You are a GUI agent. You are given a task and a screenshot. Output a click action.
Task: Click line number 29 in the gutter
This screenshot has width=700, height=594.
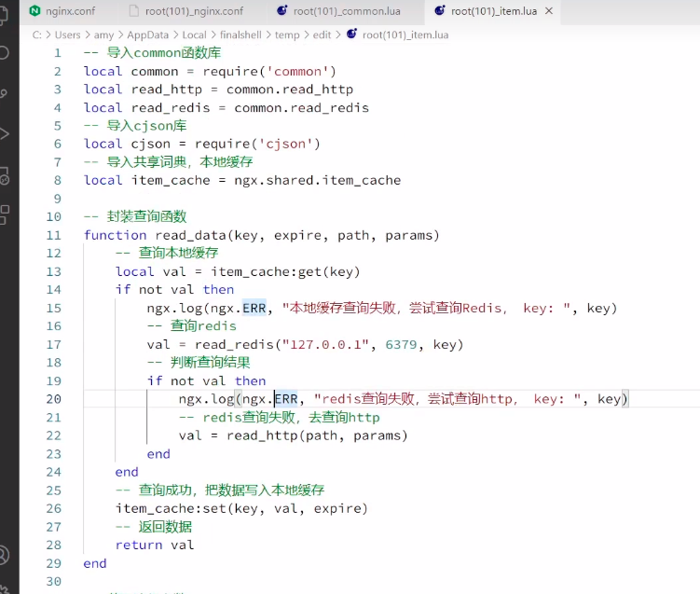point(53,563)
